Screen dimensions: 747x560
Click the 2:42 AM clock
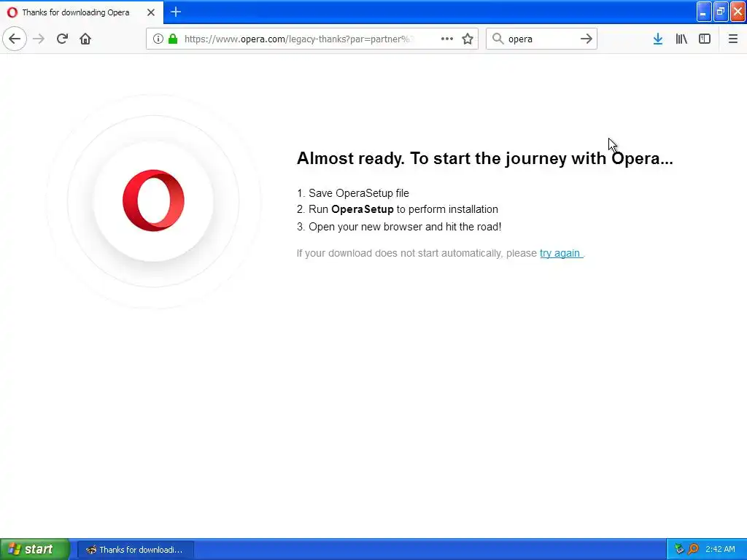pyautogui.click(x=720, y=549)
